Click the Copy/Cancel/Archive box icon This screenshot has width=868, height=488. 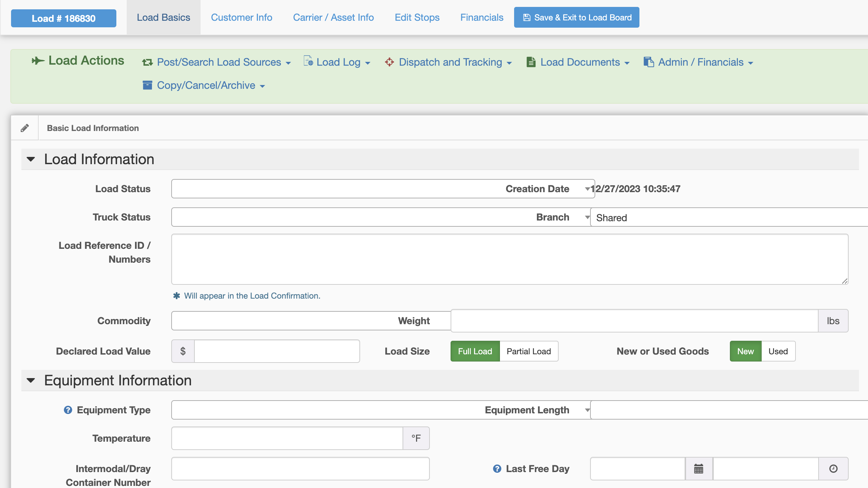147,85
